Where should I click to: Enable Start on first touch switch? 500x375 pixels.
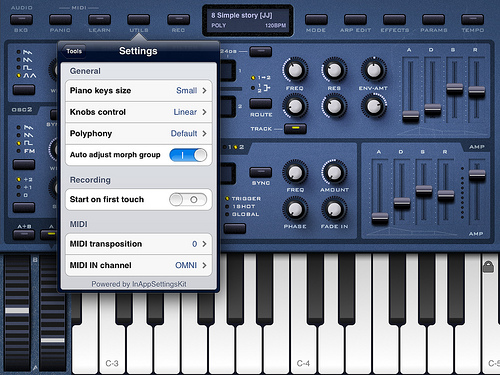188,199
